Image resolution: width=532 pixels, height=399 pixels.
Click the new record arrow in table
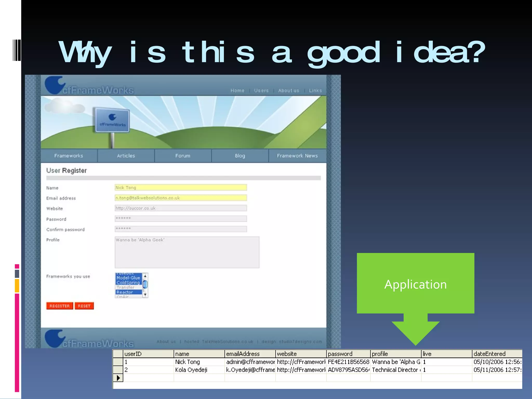pos(118,378)
